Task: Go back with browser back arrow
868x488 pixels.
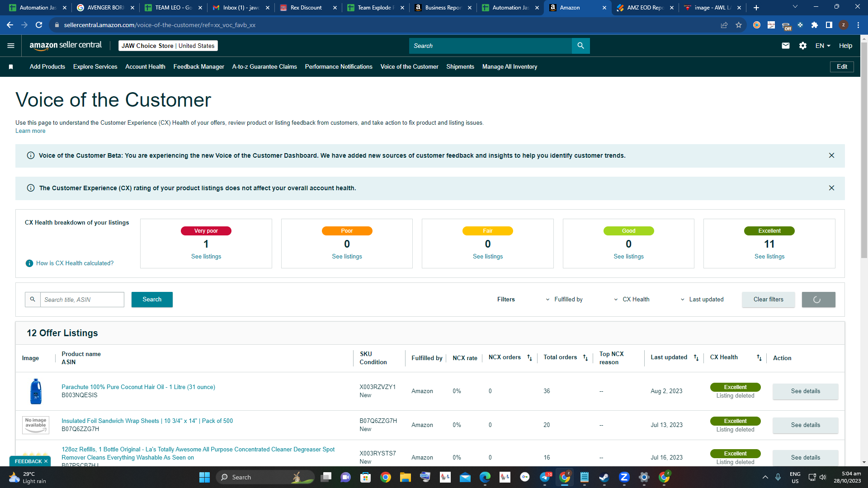Action: [x=10, y=25]
